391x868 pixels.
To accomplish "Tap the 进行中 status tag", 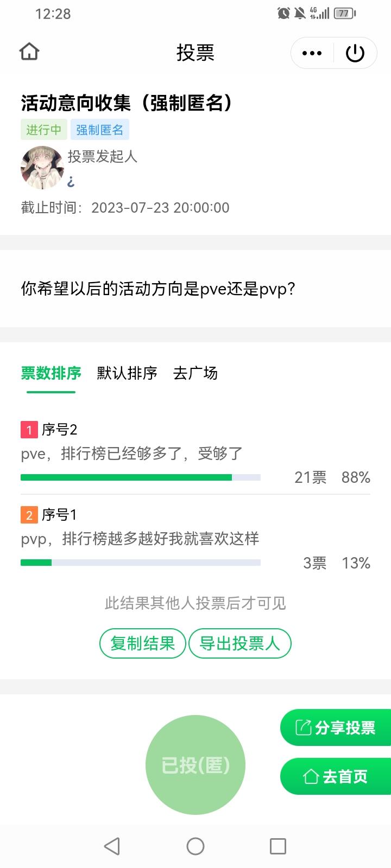I will [x=44, y=130].
